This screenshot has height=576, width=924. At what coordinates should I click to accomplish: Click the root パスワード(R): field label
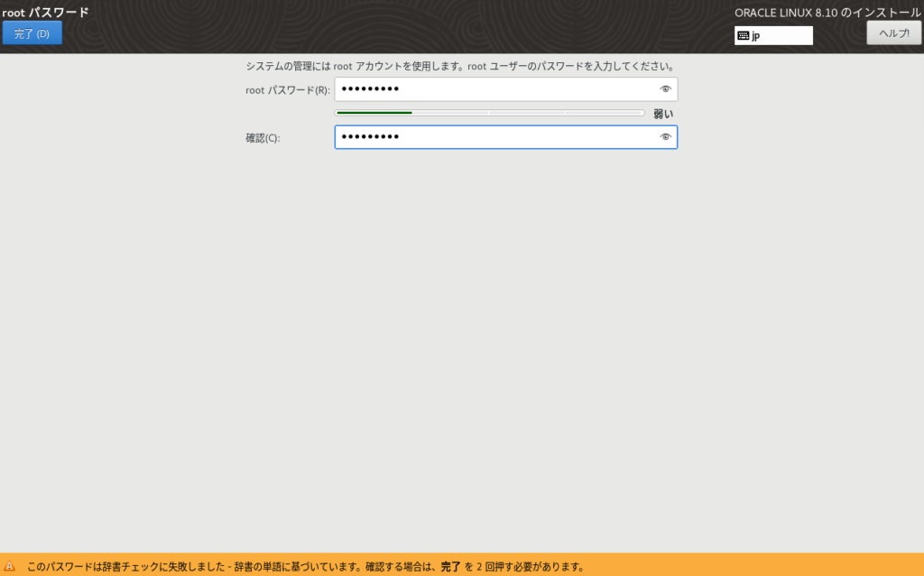click(x=287, y=90)
